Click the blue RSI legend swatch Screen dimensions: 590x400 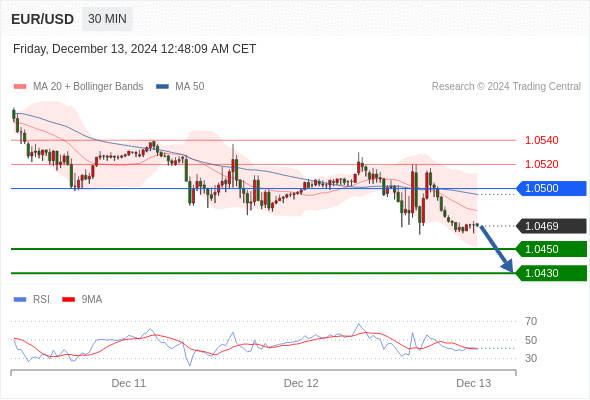pos(20,300)
